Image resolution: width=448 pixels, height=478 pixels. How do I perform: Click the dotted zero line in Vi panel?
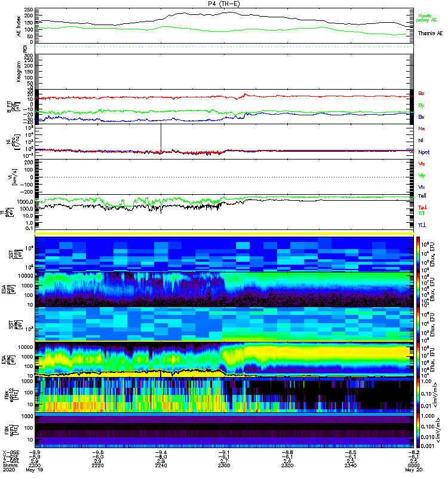pyautogui.click(x=224, y=177)
